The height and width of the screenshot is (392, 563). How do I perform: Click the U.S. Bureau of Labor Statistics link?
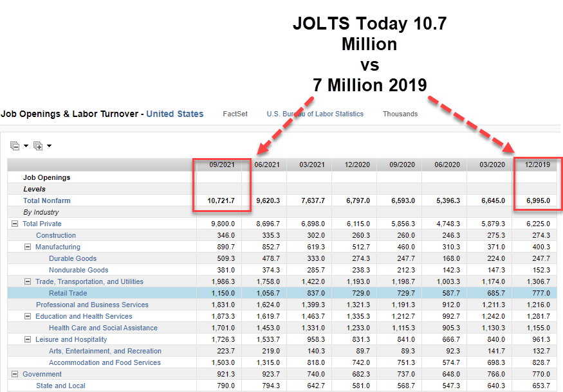[315, 114]
